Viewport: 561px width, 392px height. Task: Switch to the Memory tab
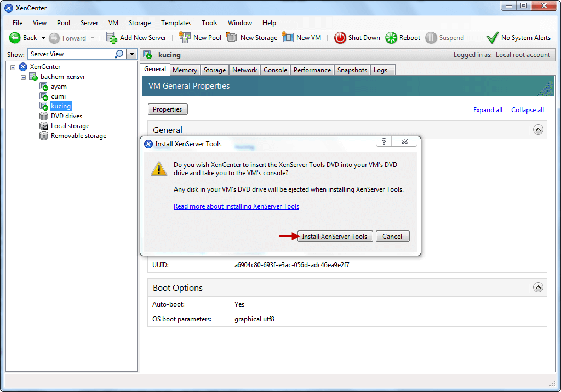[x=185, y=70]
